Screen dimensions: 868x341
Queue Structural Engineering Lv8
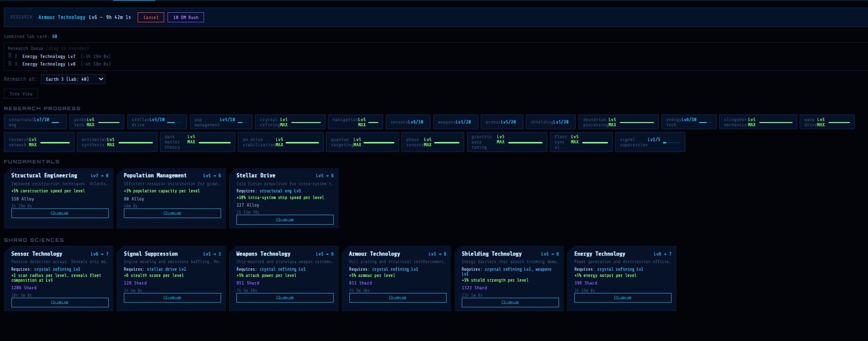click(x=60, y=213)
